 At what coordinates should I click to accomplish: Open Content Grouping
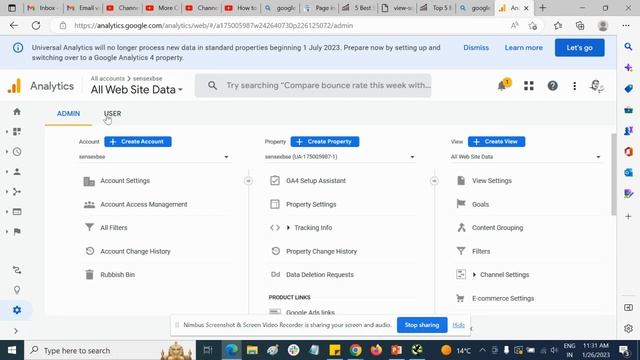coord(497,228)
